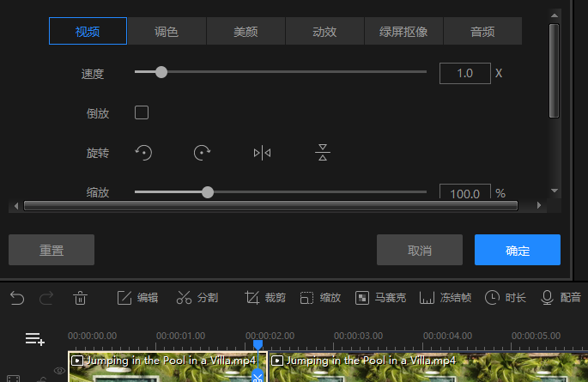Rotate video clockwise icon

[x=202, y=153]
